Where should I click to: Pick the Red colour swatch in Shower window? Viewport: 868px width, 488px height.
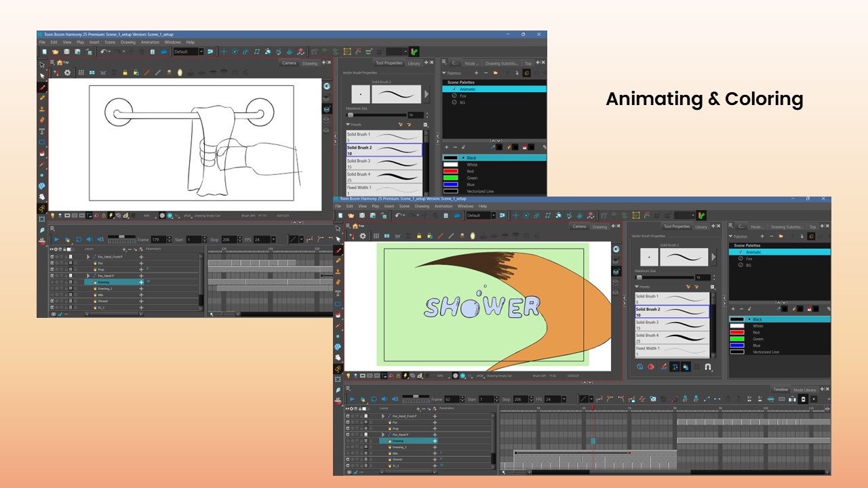pos(736,332)
